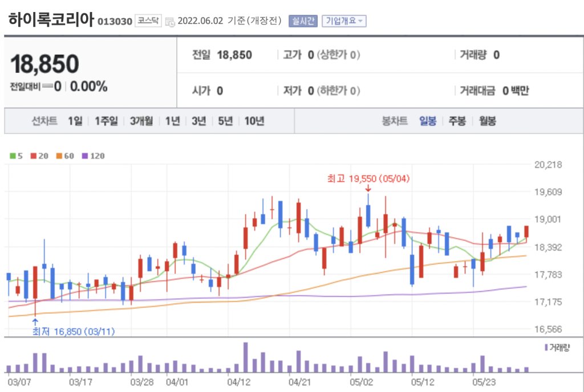Show the 3년 line chart
The height and width of the screenshot is (392, 584).
(199, 121)
